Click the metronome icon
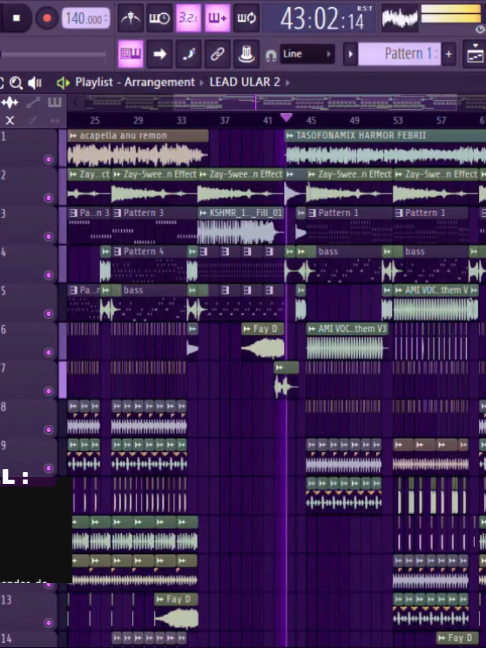This screenshot has height=648, width=486. point(131,18)
